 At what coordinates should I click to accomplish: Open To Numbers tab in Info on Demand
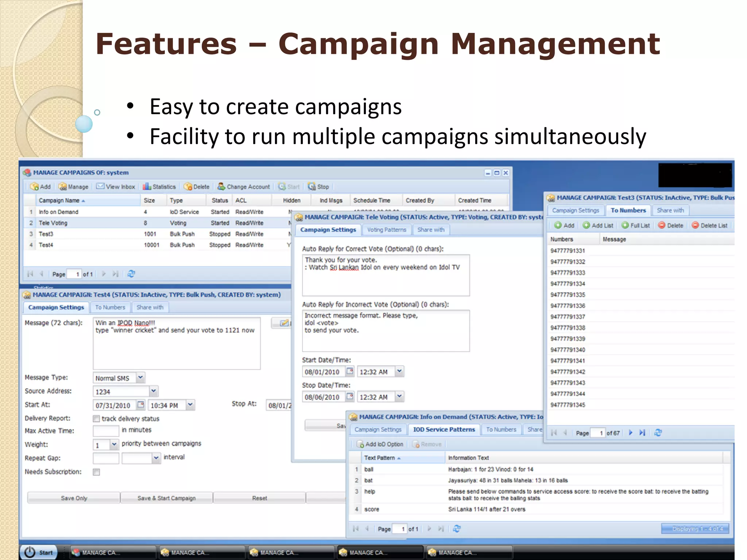[501, 429]
